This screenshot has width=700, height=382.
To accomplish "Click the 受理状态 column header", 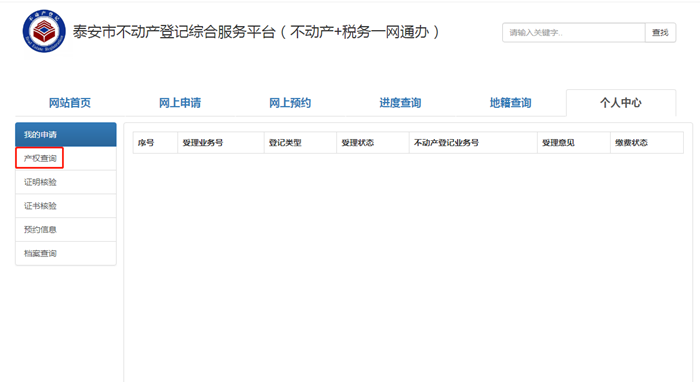I will (373, 143).
